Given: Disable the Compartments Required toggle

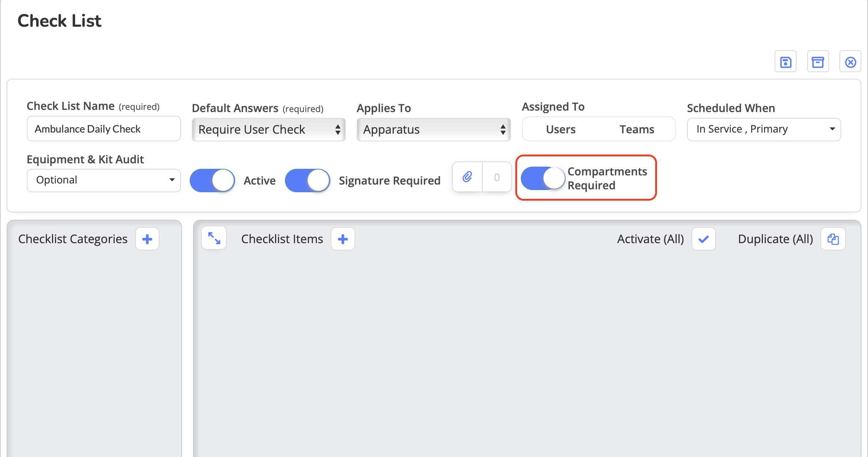Looking at the screenshot, I should (543, 178).
